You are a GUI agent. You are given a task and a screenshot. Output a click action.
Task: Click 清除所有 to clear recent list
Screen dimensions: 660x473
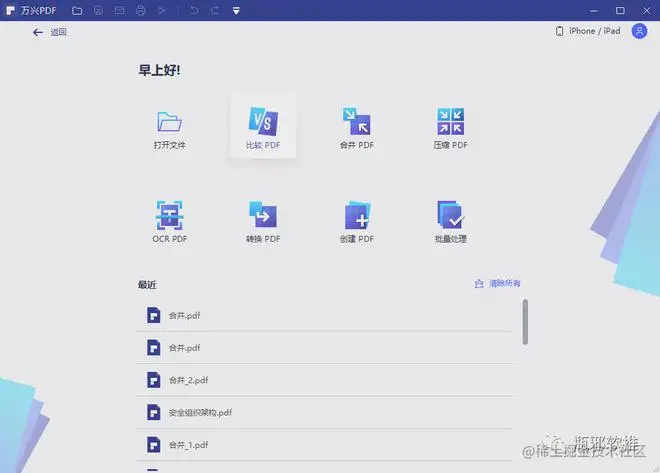click(498, 284)
